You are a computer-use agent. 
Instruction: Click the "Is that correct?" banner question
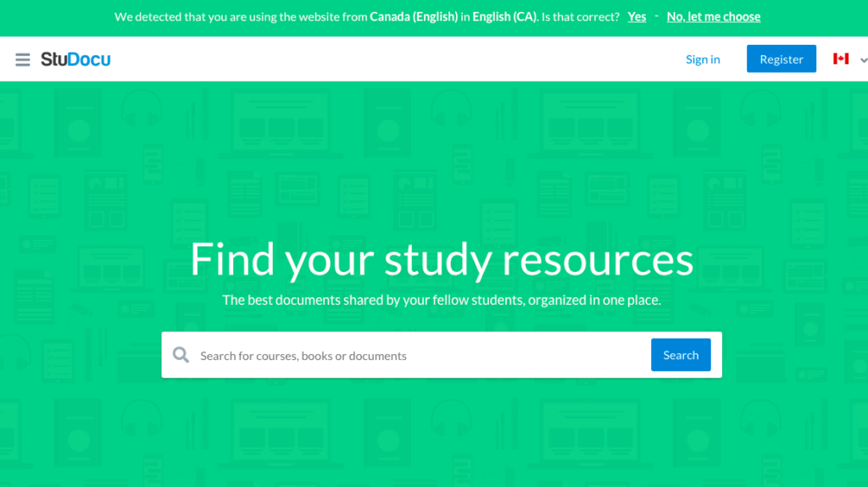580,17
